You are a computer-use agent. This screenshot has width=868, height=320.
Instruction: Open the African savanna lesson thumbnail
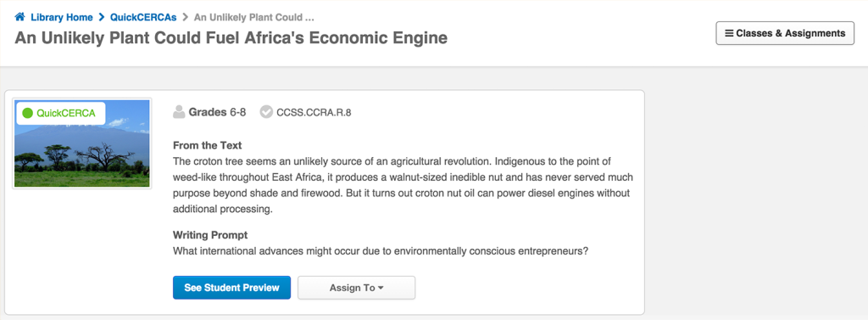coord(82,143)
